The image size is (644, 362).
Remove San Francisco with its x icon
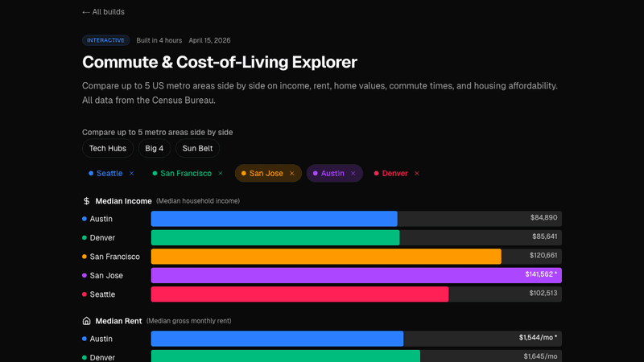point(220,173)
